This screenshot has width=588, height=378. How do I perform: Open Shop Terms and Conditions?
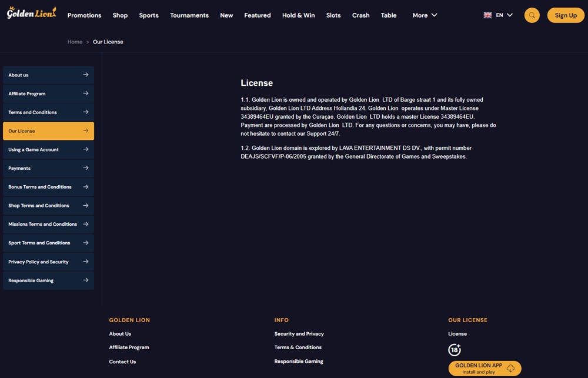(x=48, y=206)
